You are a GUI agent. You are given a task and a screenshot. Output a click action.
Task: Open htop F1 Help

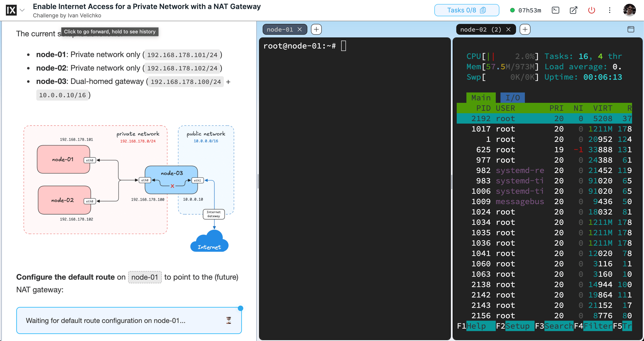point(476,326)
